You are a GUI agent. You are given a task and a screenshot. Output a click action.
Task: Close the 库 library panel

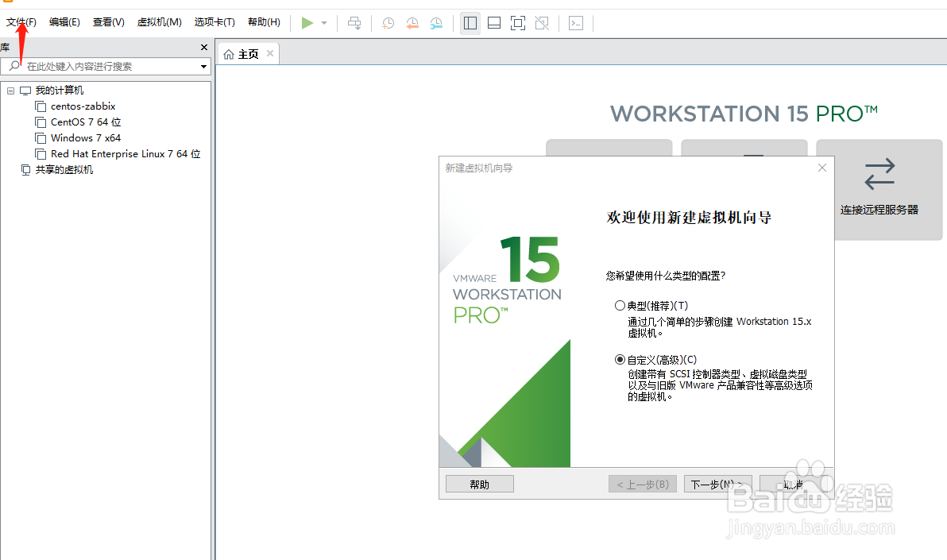click(204, 47)
